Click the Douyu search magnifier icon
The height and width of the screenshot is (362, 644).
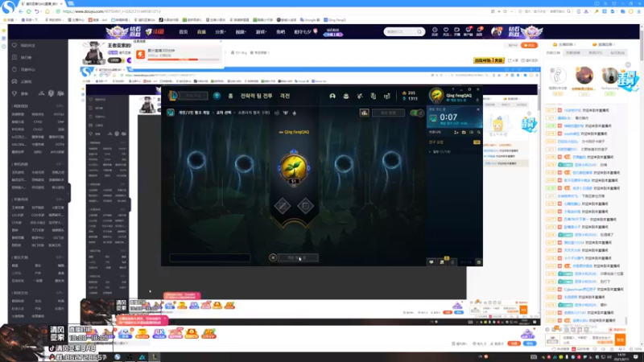[419, 31]
